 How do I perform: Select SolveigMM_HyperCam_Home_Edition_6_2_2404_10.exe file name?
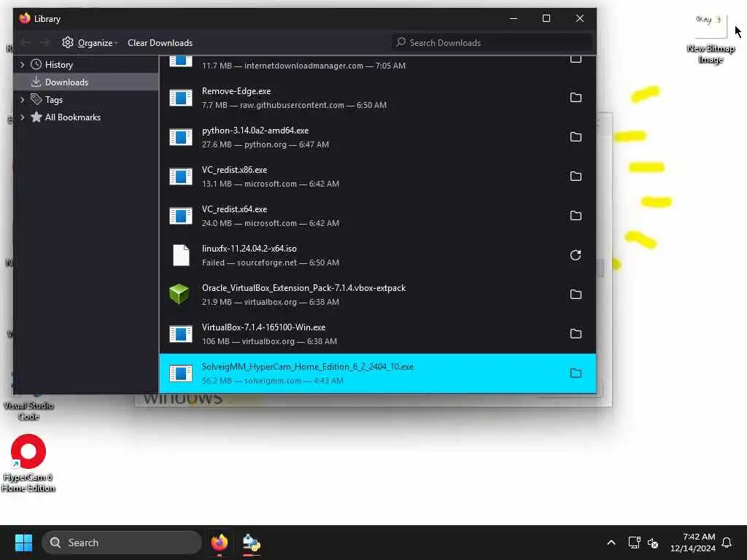pyautogui.click(x=308, y=367)
